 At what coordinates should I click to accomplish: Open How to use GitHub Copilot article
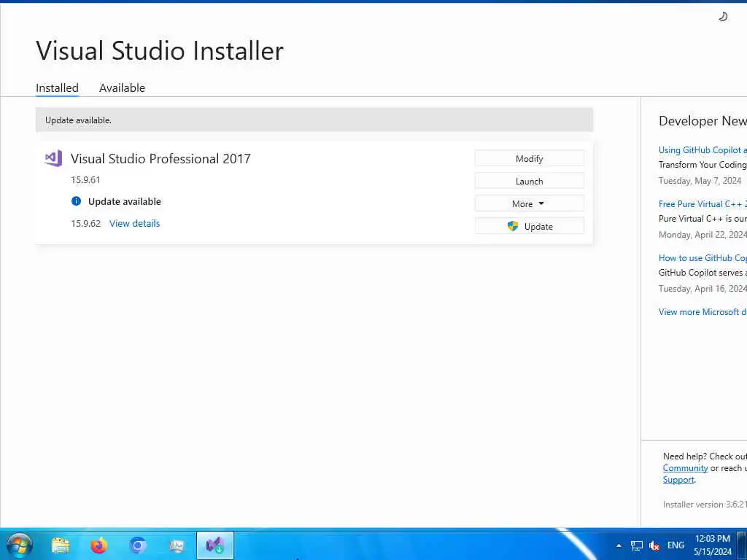pyautogui.click(x=703, y=257)
